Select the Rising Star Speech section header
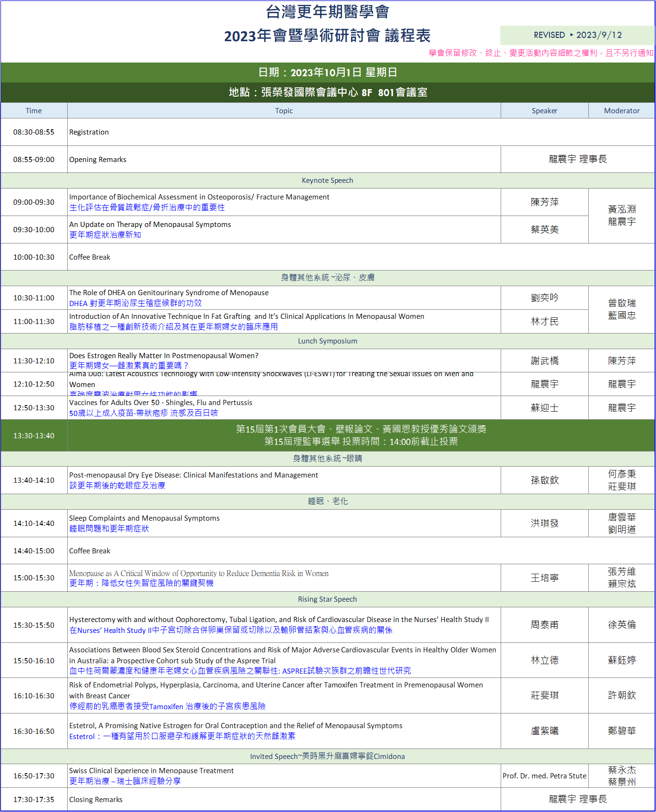The width and height of the screenshot is (656, 812). click(327, 599)
